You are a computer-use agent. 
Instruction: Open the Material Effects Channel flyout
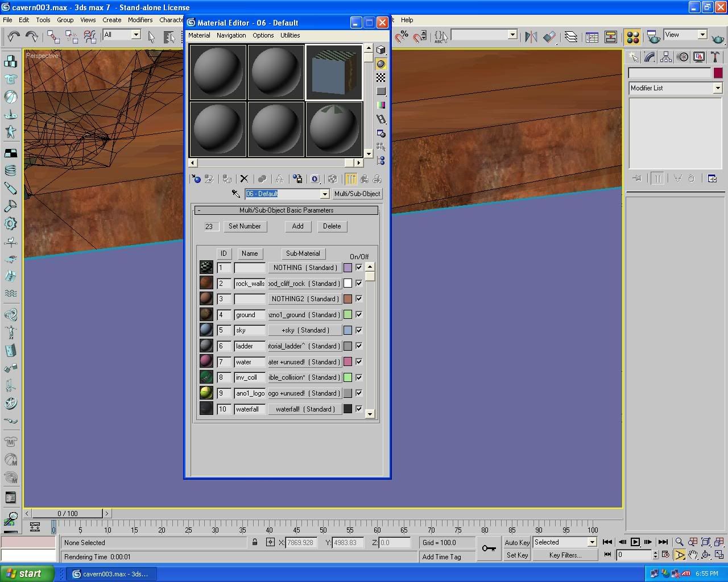tap(315, 179)
